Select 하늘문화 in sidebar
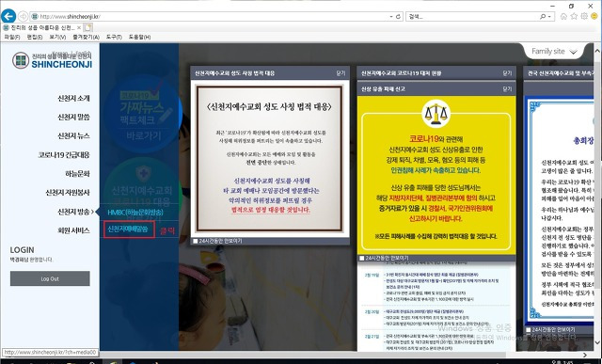Screen dimensions: 602x364 click(x=77, y=174)
